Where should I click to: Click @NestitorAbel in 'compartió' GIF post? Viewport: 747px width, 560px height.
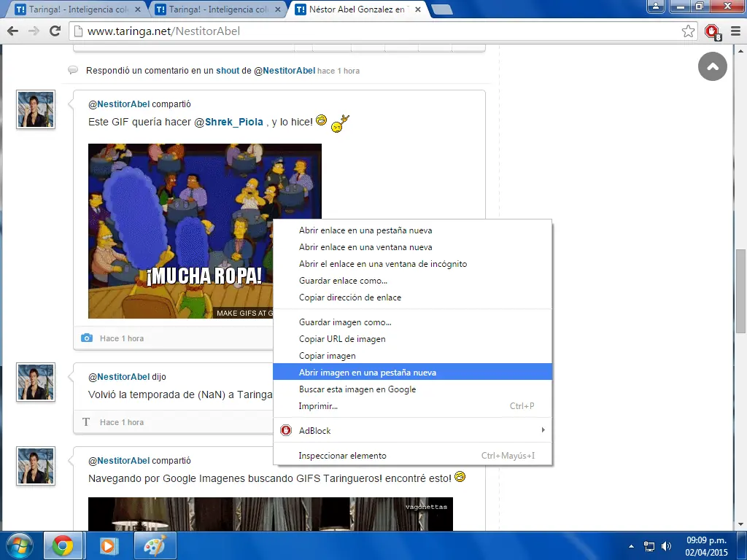(x=119, y=104)
